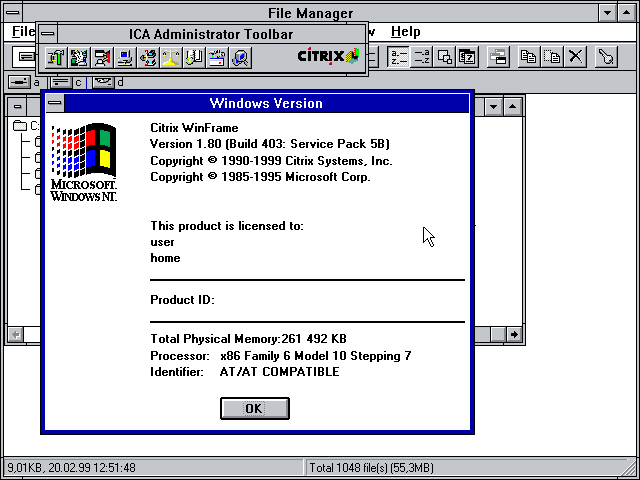
Task: Select drive d in File Manager
Action: tap(108, 82)
